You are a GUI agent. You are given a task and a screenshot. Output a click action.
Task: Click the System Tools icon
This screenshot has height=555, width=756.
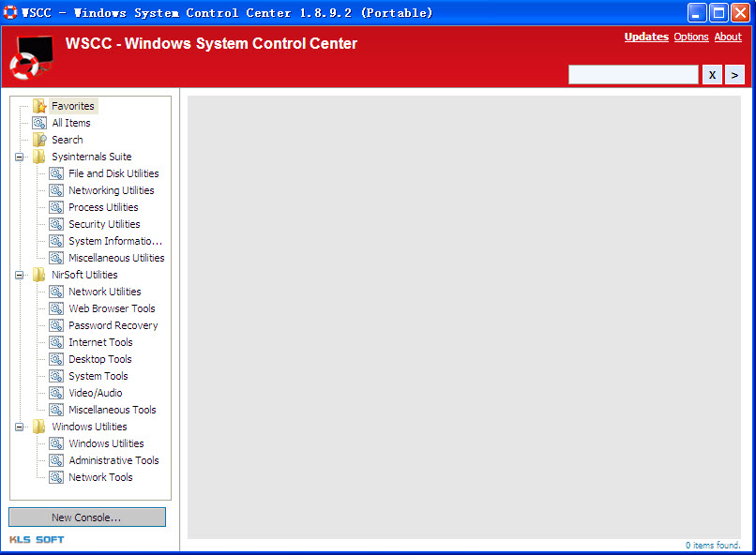click(x=56, y=376)
